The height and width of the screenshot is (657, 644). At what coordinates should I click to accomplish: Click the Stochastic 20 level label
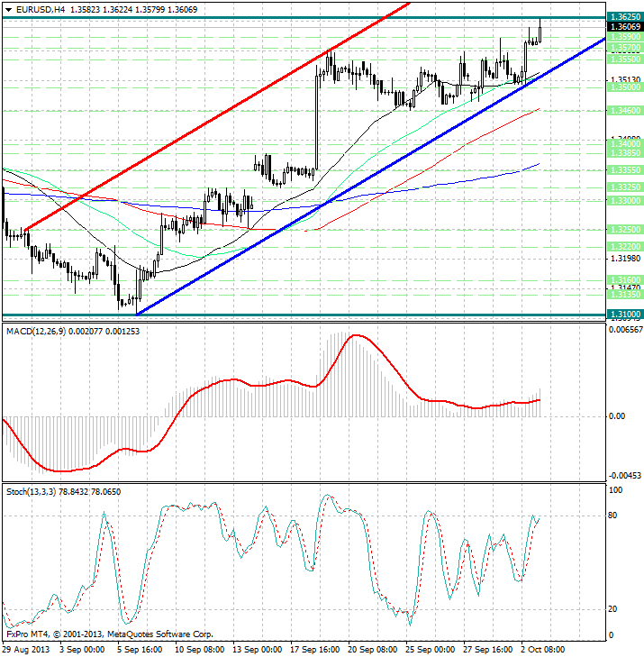(612, 609)
